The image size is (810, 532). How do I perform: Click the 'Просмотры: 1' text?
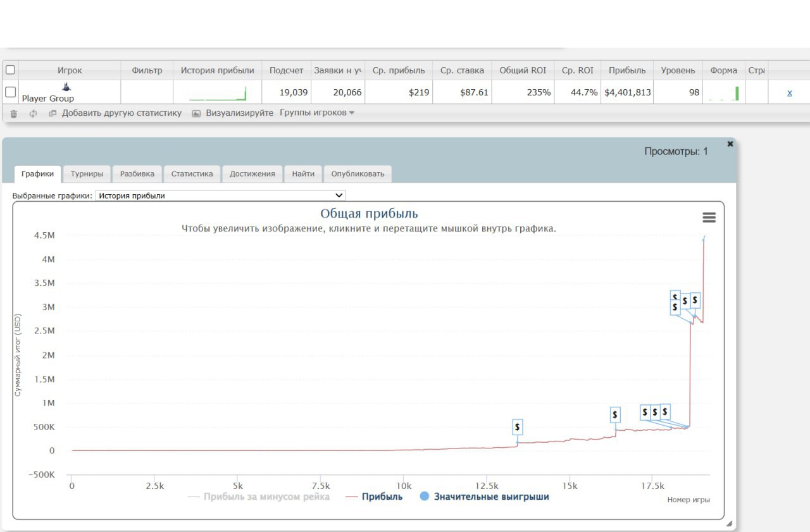tap(676, 151)
